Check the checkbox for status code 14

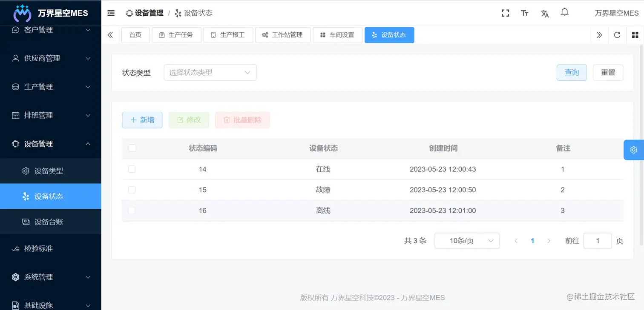[x=132, y=169]
